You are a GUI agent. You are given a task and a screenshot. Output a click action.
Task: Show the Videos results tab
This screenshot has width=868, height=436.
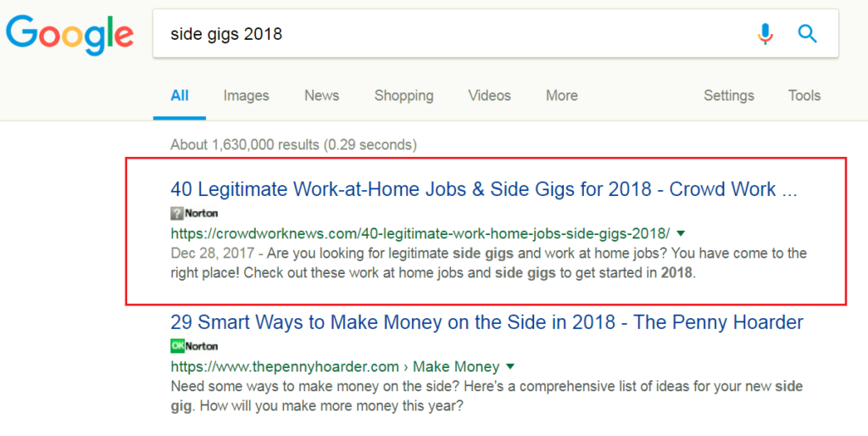tap(490, 96)
